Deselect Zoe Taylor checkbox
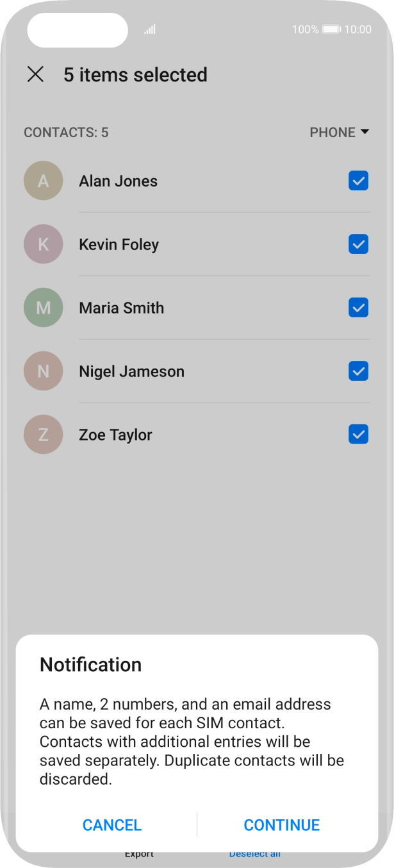The width and height of the screenshot is (394, 868). [x=358, y=435]
